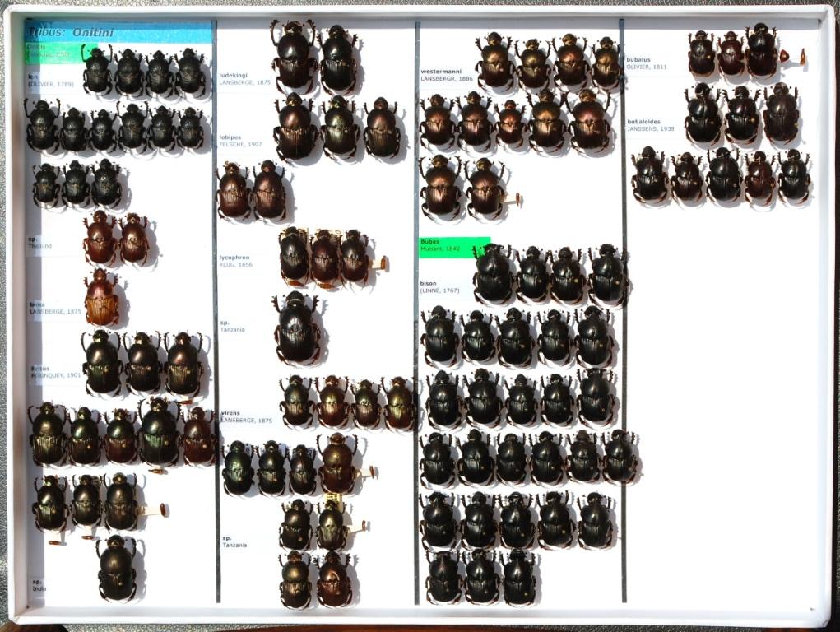This screenshot has width=840, height=632.
Task: Click the "lycophron Klug, 1856" label
Action: coord(236,261)
